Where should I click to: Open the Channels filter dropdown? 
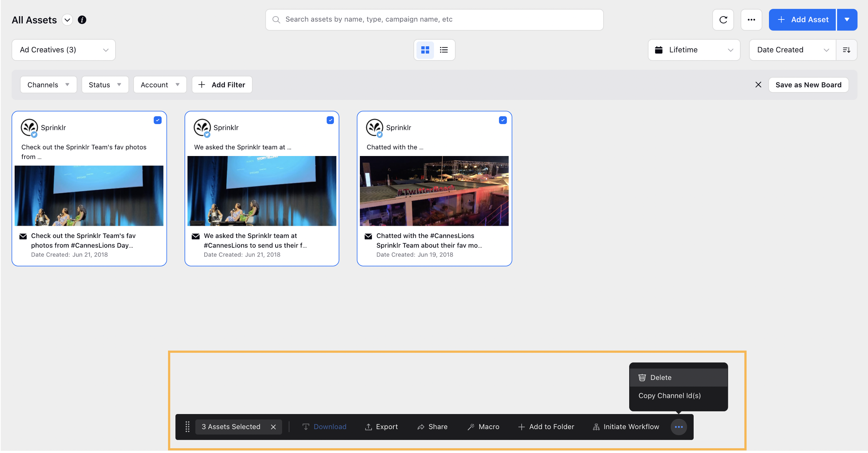click(x=48, y=85)
